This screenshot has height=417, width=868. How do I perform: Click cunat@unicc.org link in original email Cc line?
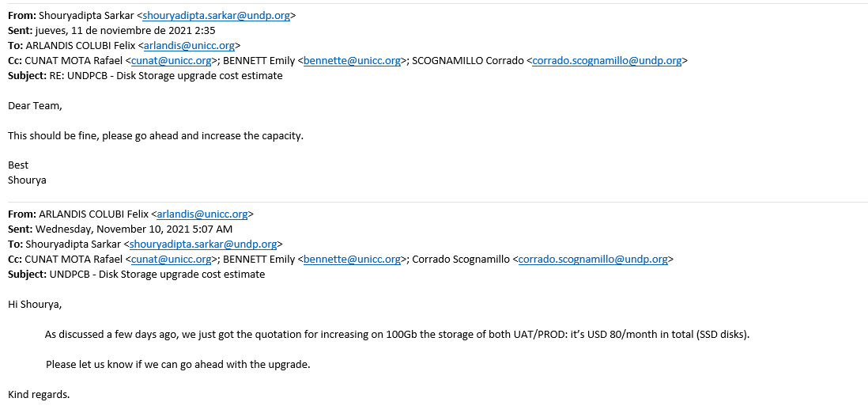pos(171,259)
